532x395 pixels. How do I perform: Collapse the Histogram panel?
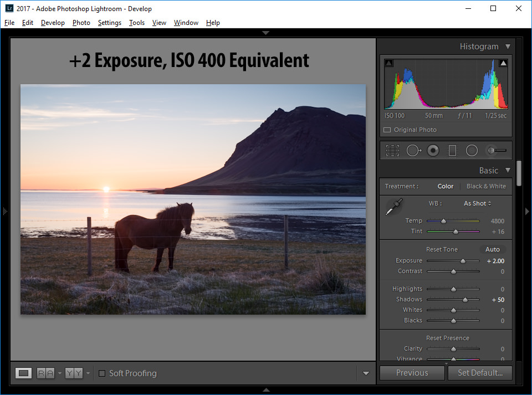click(x=508, y=47)
